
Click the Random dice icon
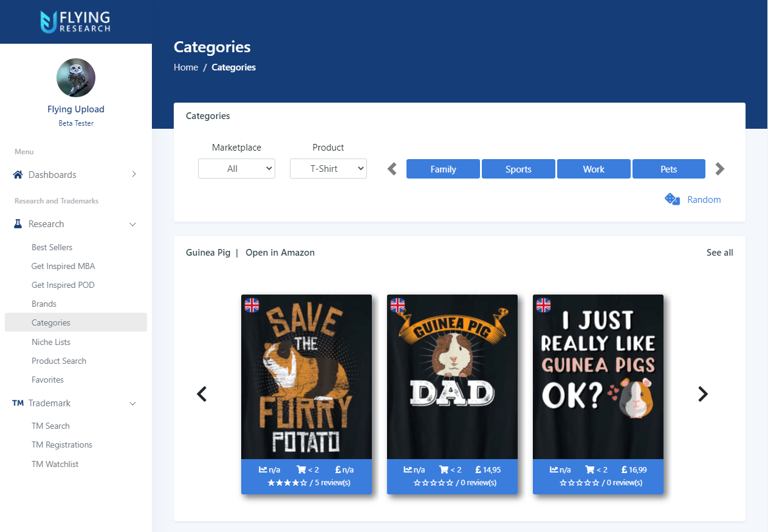(672, 199)
